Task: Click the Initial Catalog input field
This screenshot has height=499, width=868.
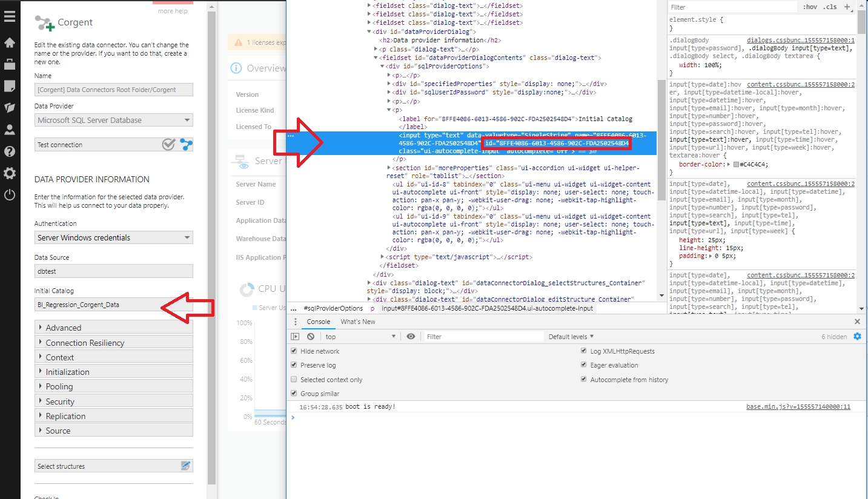Action: pos(114,304)
